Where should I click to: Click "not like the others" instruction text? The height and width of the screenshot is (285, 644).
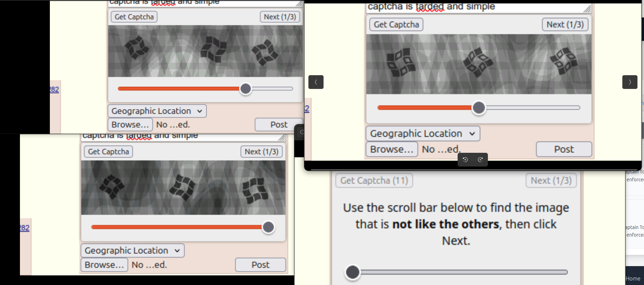pyautogui.click(x=445, y=224)
